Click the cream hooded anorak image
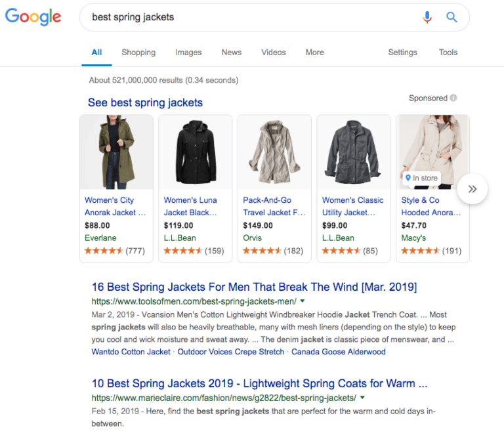 [x=432, y=152]
